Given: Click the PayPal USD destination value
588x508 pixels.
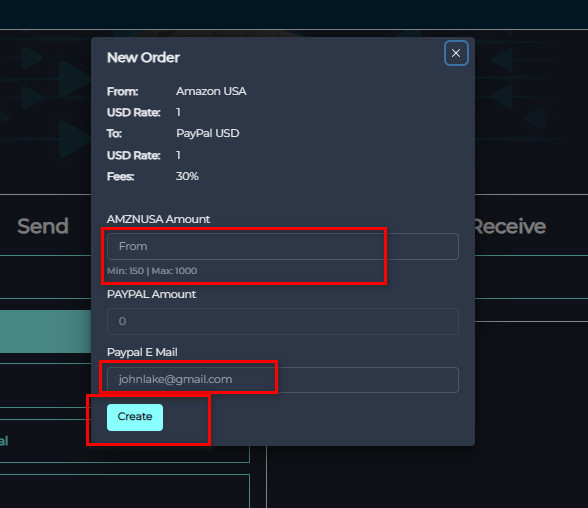Looking at the screenshot, I should [x=208, y=133].
